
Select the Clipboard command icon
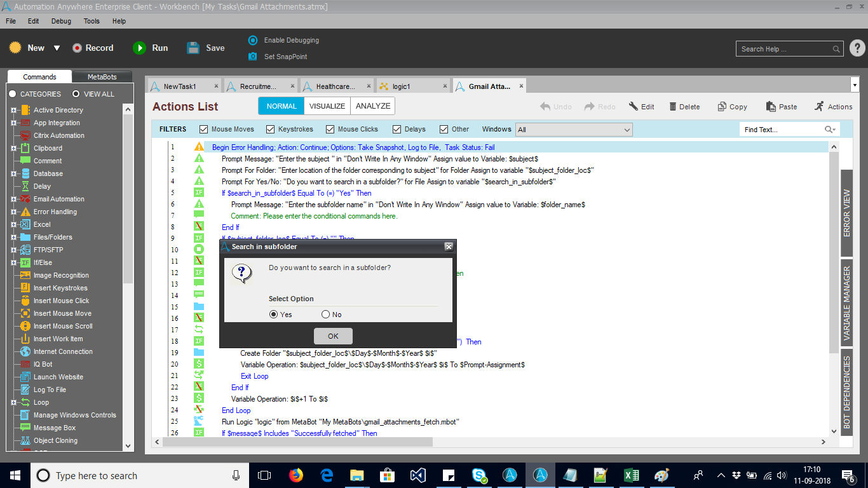25,148
